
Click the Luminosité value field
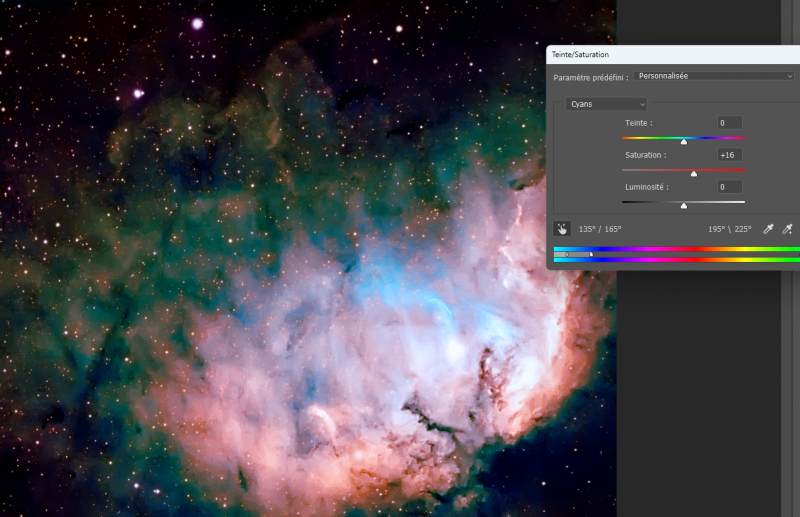(x=730, y=187)
